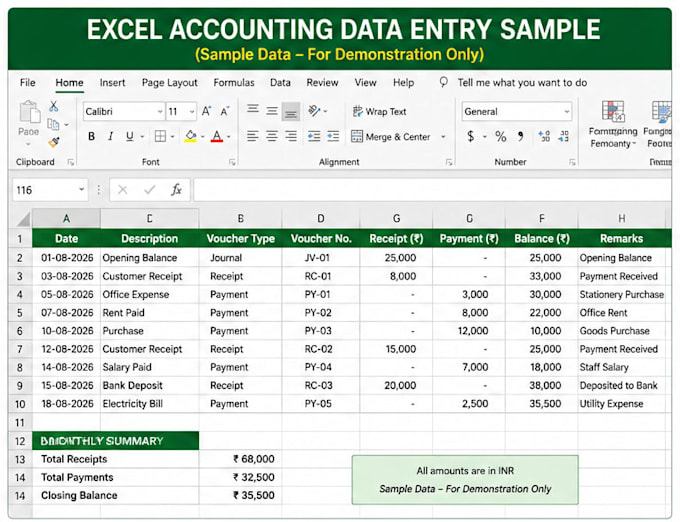The image size is (680, 522).
Task: Align text left icon
Action: pyautogui.click(x=253, y=137)
